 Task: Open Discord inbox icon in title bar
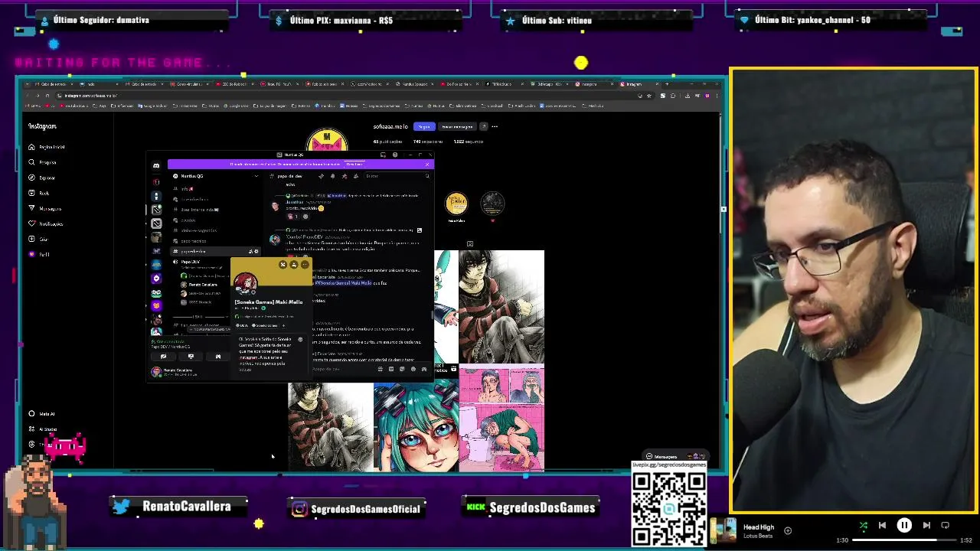click(383, 155)
